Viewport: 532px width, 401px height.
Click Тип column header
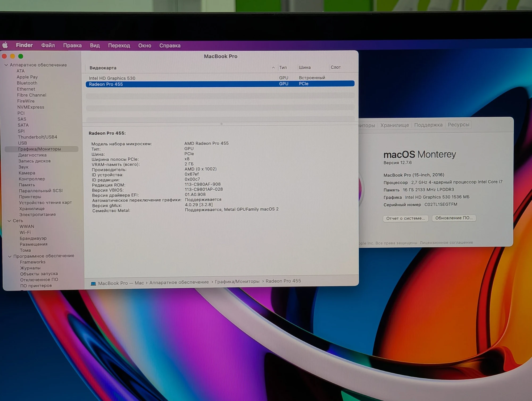tap(283, 68)
